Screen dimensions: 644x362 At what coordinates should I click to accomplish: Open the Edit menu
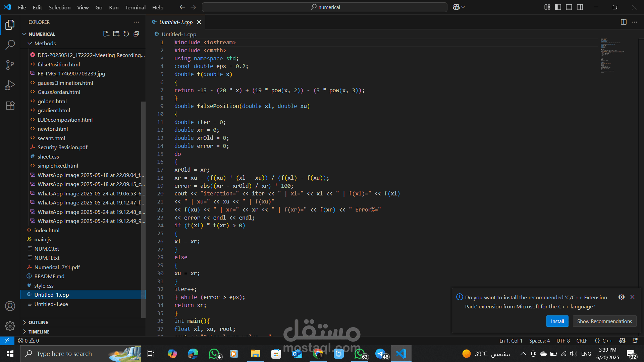[37, 7]
